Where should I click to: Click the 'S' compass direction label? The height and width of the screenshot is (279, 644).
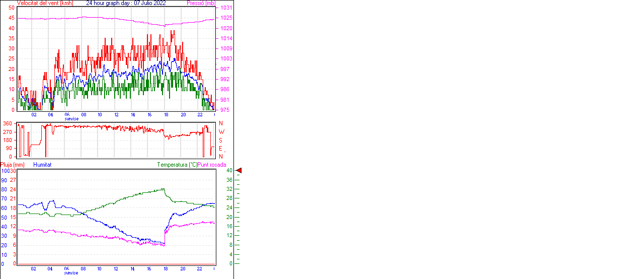(x=221, y=140)
